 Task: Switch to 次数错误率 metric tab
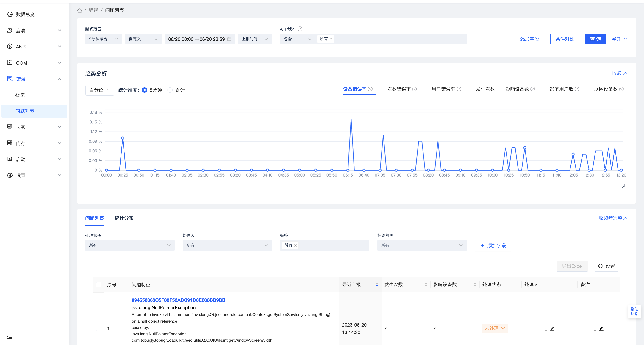click(x=399, y=89)
